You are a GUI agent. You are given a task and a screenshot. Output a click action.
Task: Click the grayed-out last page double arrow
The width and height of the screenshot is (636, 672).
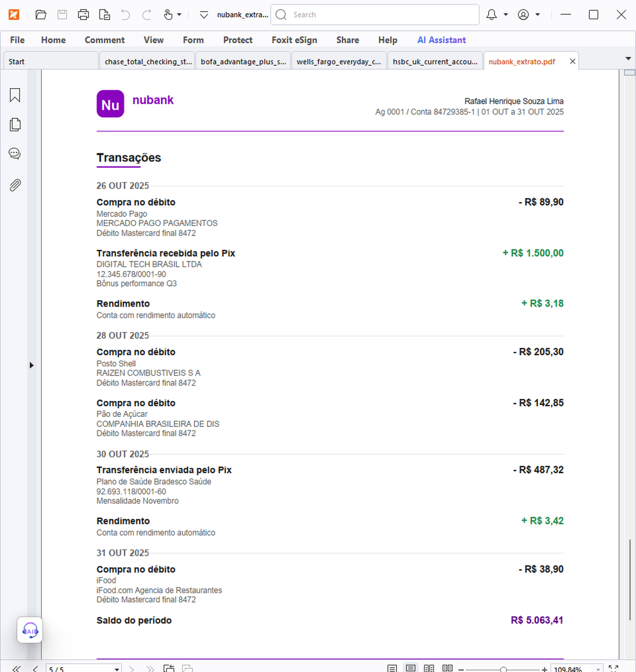coord(151,669)
